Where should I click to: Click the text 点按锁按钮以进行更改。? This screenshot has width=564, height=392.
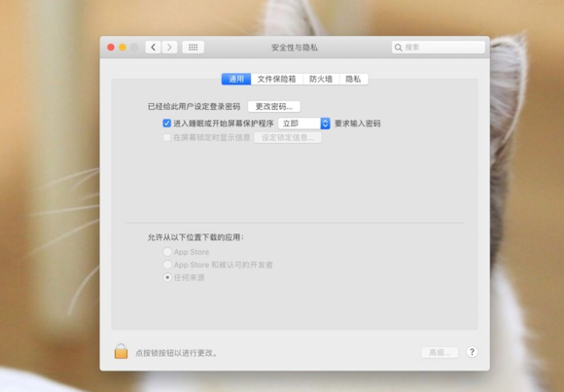coord(177,353)
